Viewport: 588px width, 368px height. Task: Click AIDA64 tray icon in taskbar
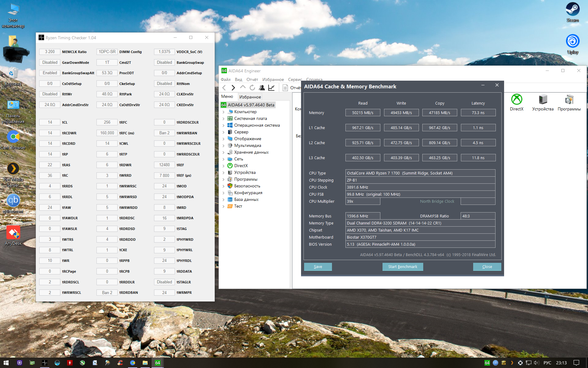click(487, 363)
